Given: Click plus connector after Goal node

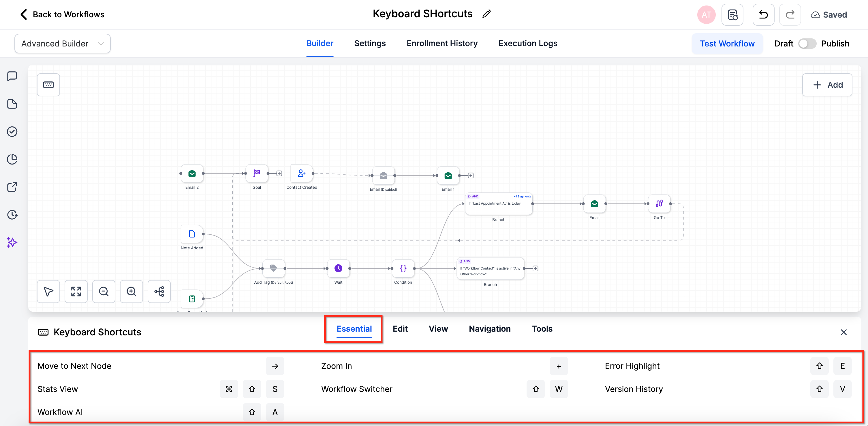Looking at the screenshot, I should click(279, 173).
